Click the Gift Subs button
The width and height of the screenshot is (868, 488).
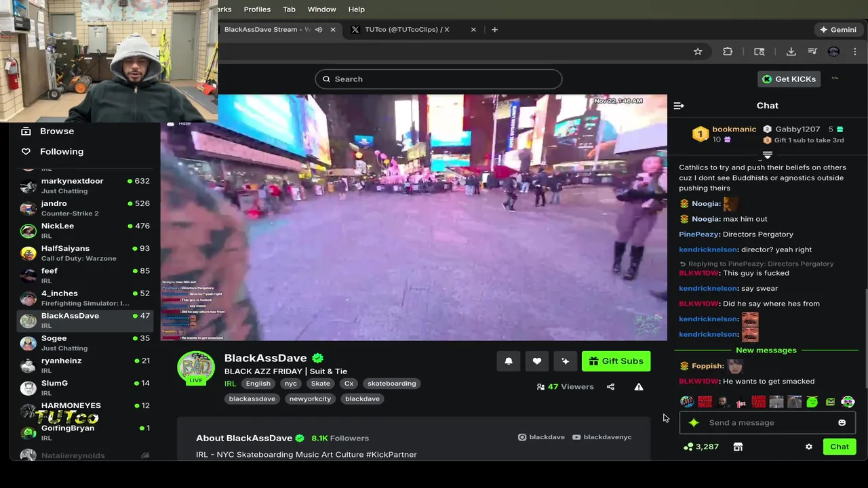tap(616, 361)
